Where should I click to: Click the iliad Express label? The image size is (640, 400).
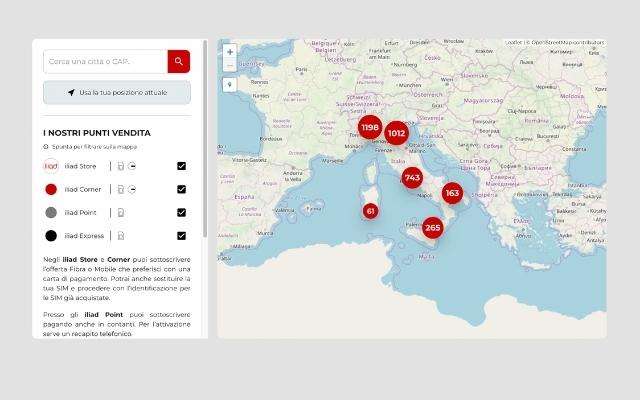84,236
